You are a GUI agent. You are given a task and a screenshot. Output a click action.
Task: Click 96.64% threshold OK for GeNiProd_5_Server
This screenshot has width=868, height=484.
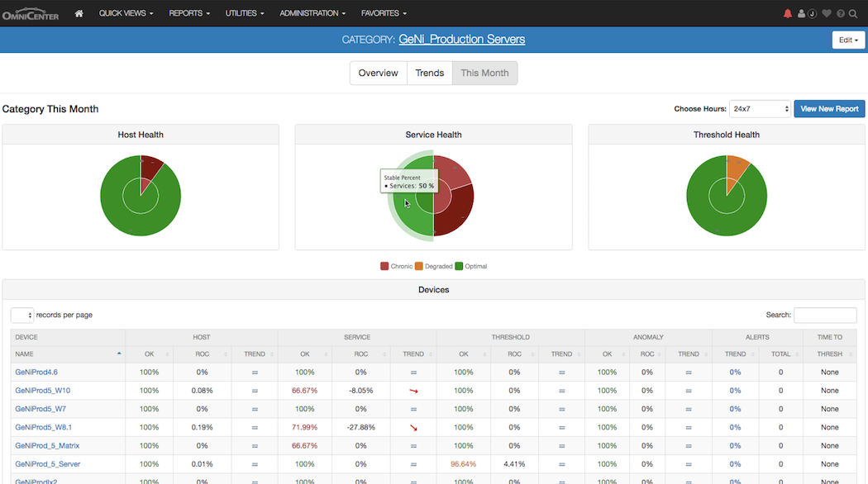pos(463,464)
